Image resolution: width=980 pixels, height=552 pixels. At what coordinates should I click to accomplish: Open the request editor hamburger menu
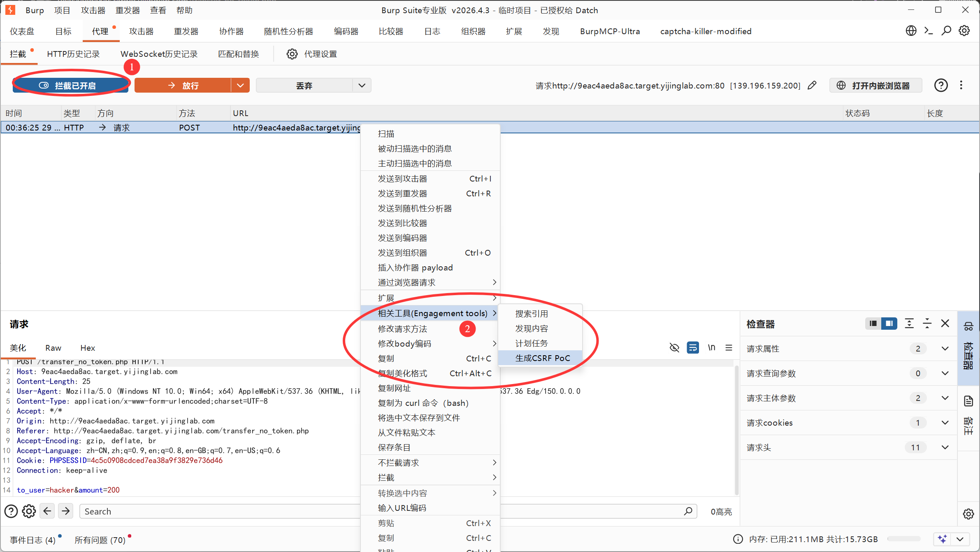pos(729,348)
